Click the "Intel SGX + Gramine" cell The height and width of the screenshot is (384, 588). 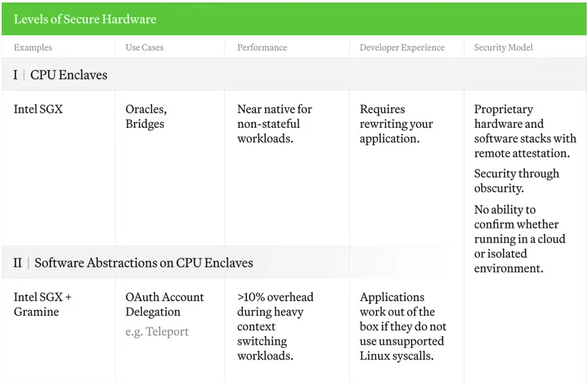pyautogui.click(x=42, y=304)
